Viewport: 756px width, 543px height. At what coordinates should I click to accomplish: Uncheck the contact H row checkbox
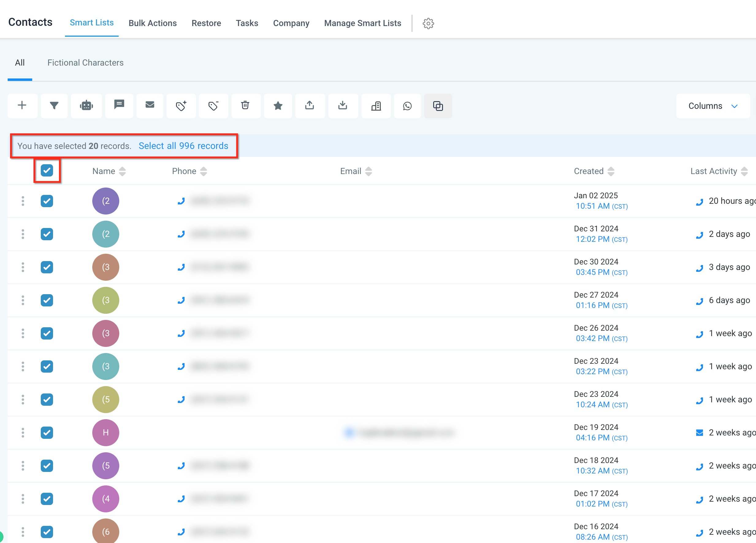47,432
